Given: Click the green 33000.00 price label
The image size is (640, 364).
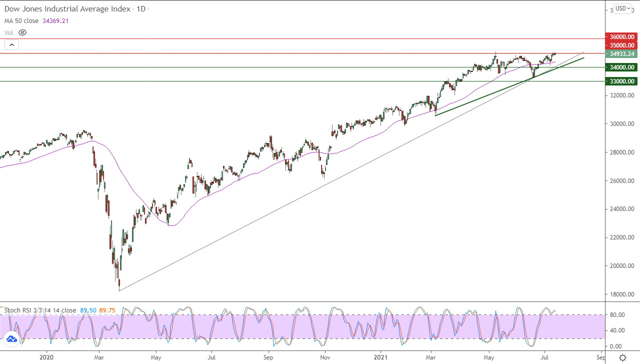Looking at the screenshot, I should (x=621, y=81).
